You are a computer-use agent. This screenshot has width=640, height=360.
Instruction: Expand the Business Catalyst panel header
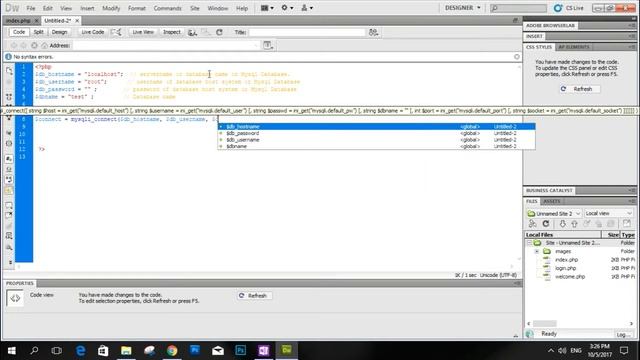(549, 191)
